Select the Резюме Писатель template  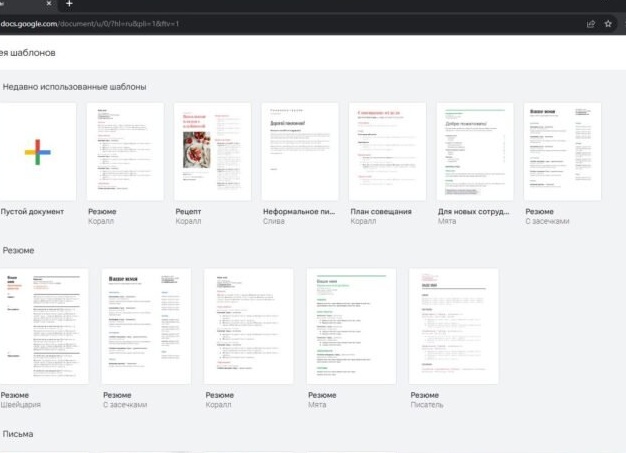453,326
